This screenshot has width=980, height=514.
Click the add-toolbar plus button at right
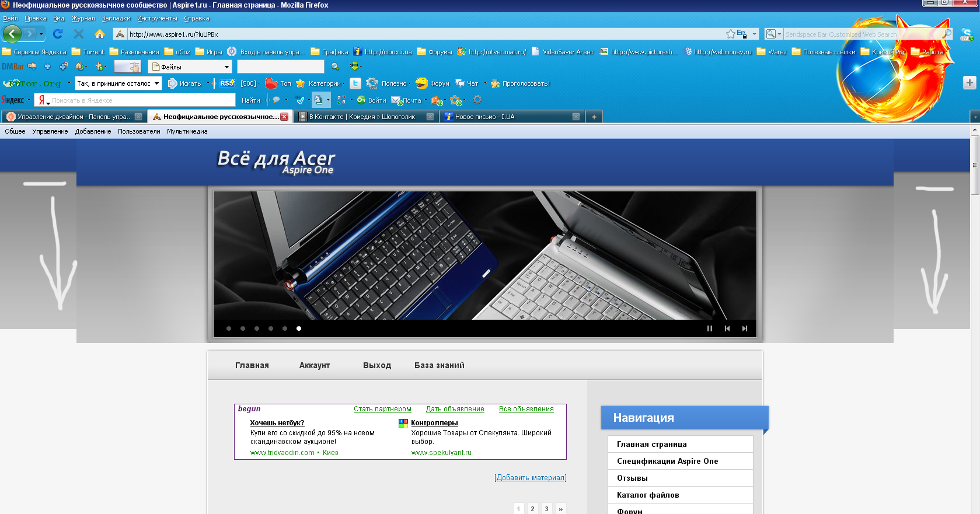pyautogui.click(x=969, y=83)
